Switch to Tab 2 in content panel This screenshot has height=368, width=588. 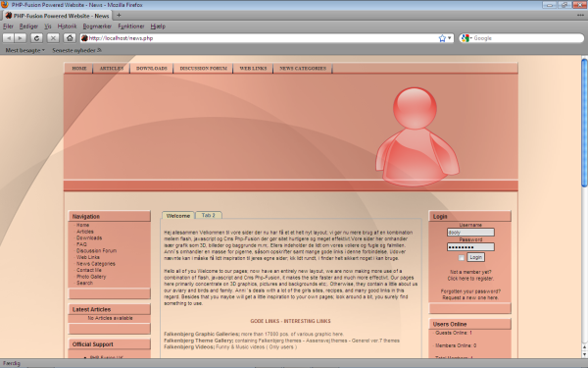(x=208, y=215)
